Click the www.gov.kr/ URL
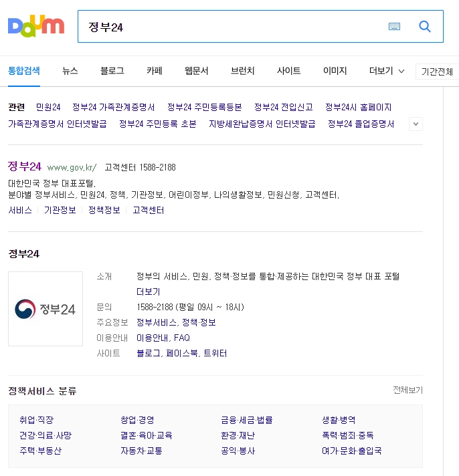Screen dimensions: 459x476 click(72, 167)
